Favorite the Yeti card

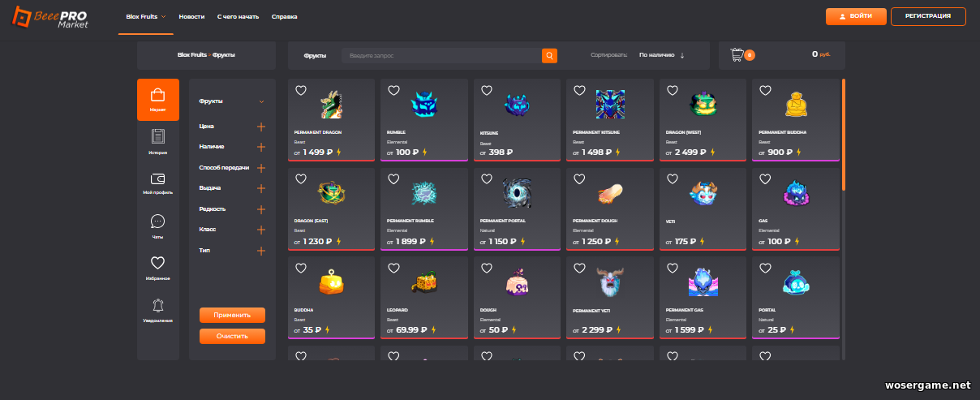click(x=672, y=178)
